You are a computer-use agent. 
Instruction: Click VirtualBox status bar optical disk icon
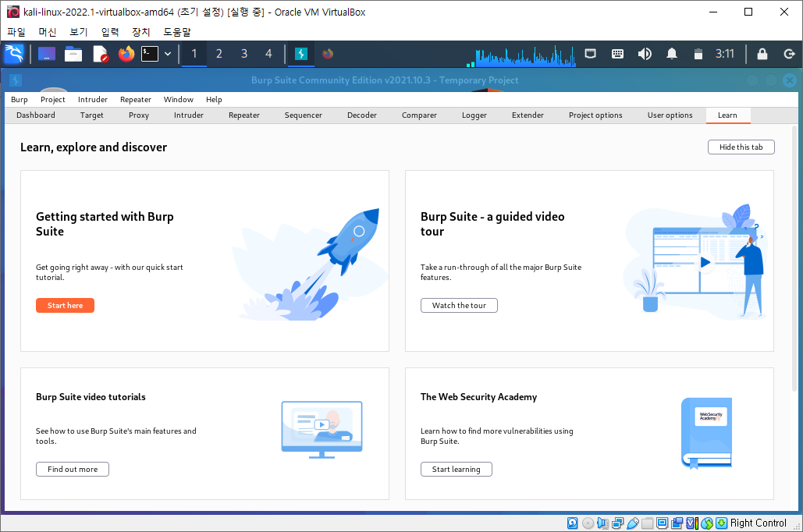[588, 523]
